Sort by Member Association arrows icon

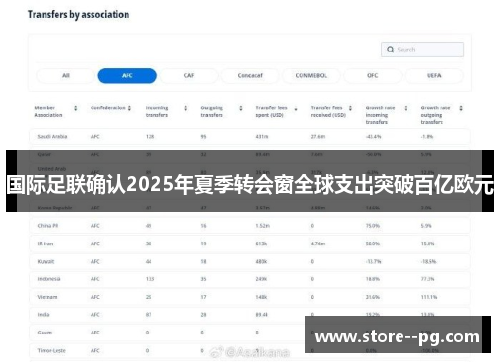pos(76,108)
